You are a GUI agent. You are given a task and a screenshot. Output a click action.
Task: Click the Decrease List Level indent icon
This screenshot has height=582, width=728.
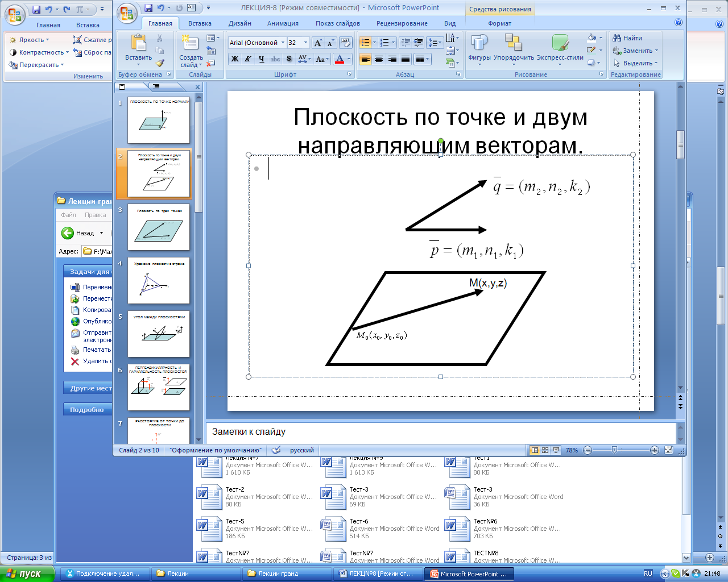406,43
